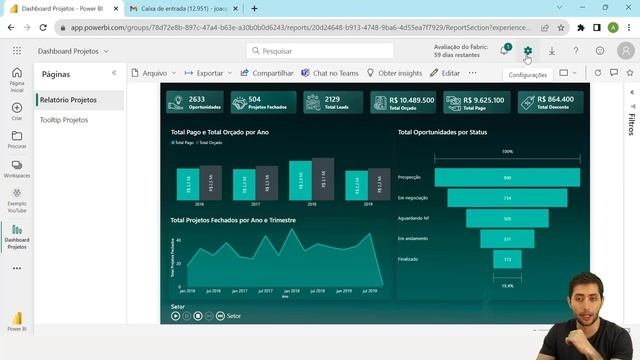Open the Chrome three-dot menu

pos(629,28)
